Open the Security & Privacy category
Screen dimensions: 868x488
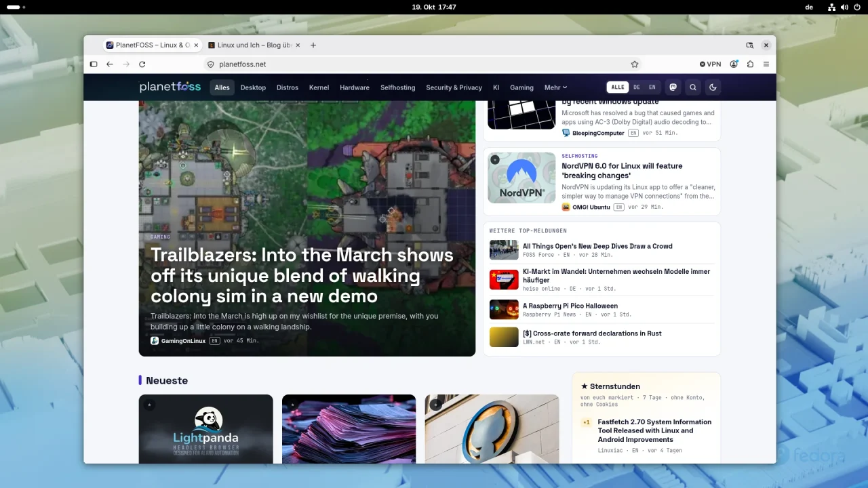point(454,87)
